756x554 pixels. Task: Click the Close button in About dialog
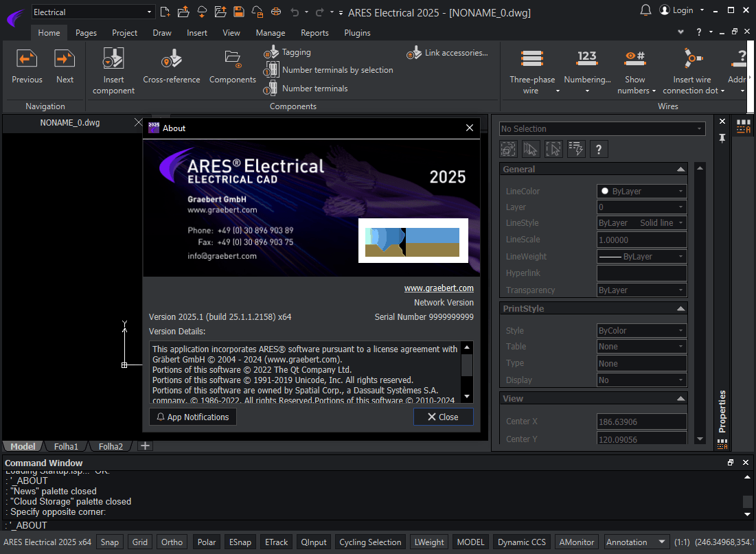(x=443, y=417)
